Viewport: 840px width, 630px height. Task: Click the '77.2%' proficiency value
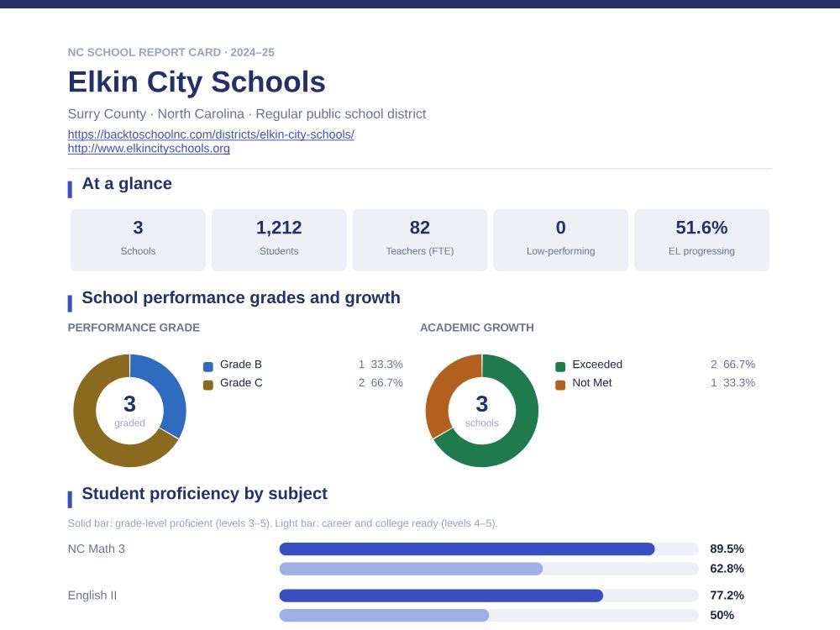click(727, 596)
